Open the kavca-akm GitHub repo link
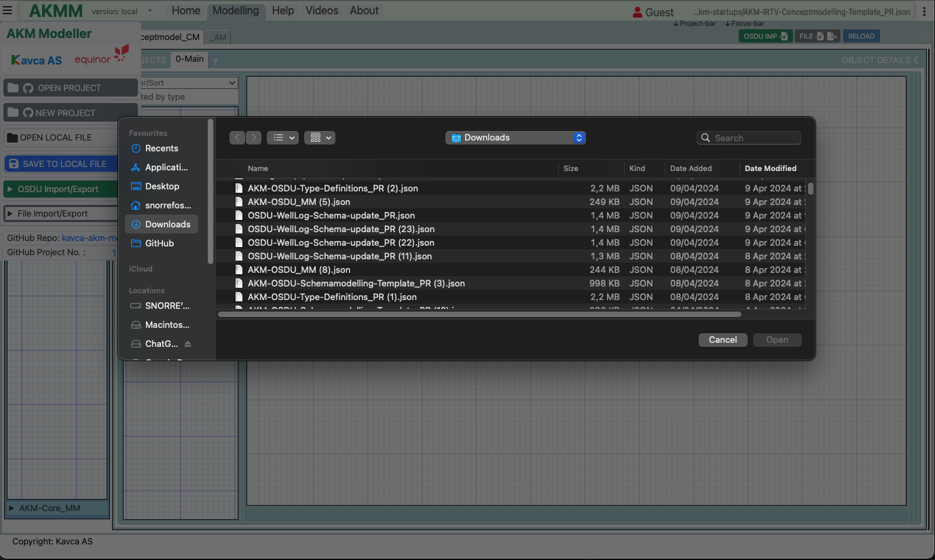This screenshot has width=935, height=560. coord(90,238)
